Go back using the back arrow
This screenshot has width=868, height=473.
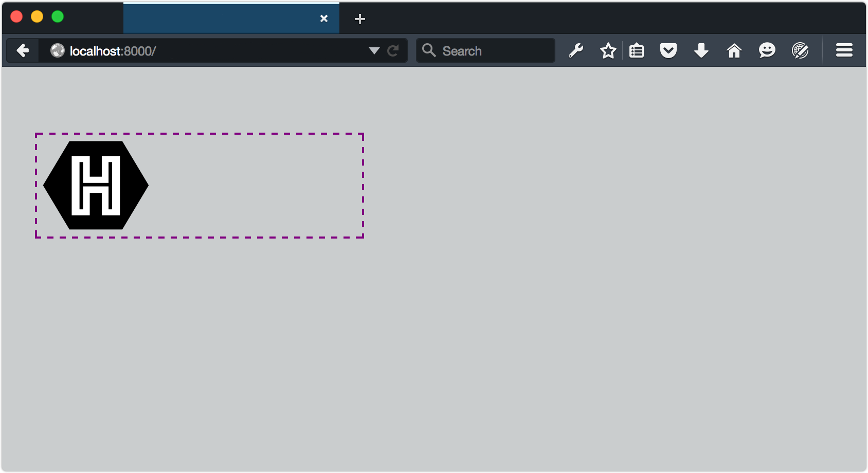23,50
